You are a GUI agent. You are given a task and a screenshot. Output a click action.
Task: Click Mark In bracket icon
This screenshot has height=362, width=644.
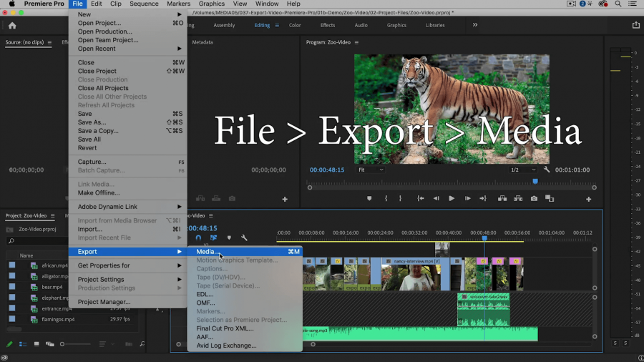pos(386,199)
